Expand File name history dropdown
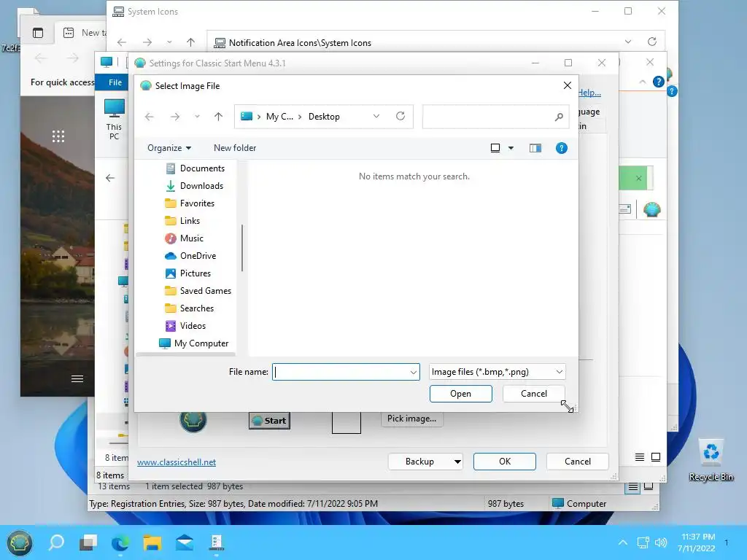 [414, 372]
